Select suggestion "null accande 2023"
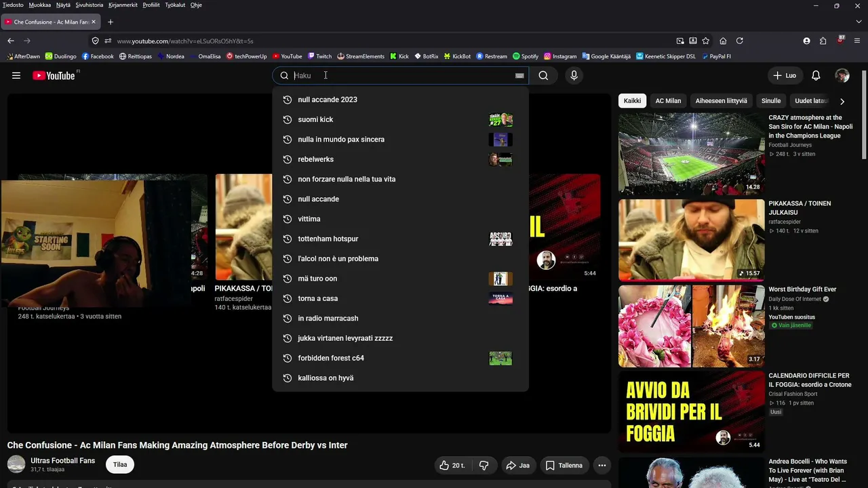Image resolution: width=868 pixels, height=488 pixels. (x=400, y=100)
